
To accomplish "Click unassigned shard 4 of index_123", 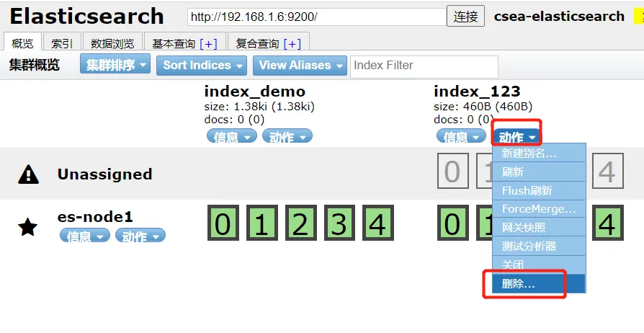I will pos(608,171).
